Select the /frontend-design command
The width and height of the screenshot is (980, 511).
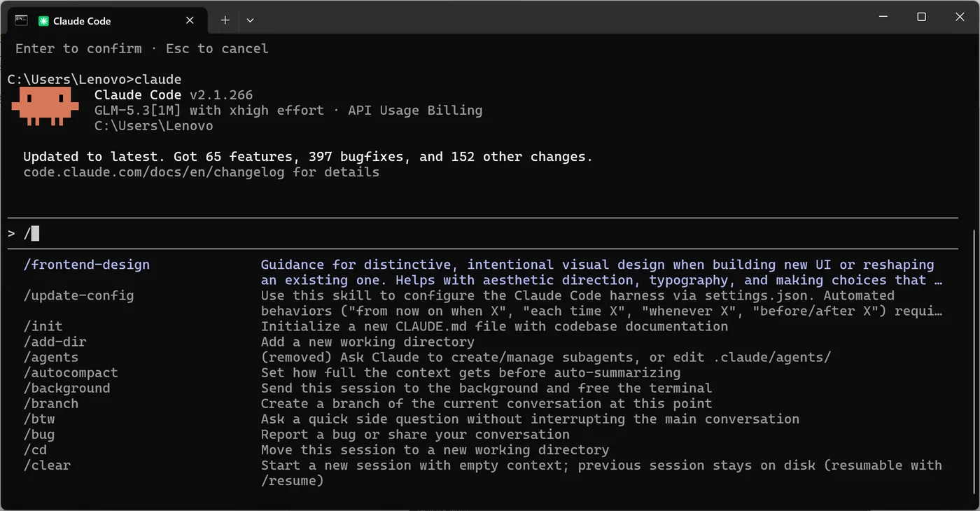(x=87, y=265)
